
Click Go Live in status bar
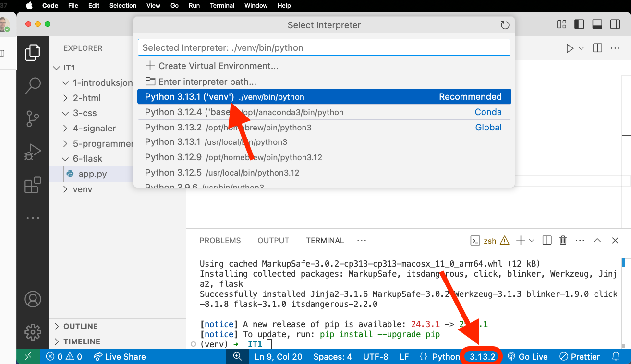tap(528, 357)
